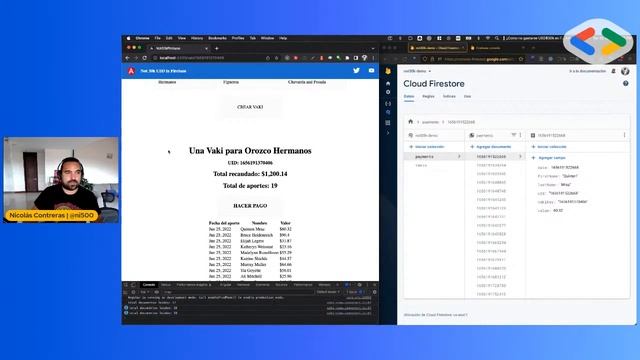
Task: Toggle console live expression eye icon
Action: (157, 292)
